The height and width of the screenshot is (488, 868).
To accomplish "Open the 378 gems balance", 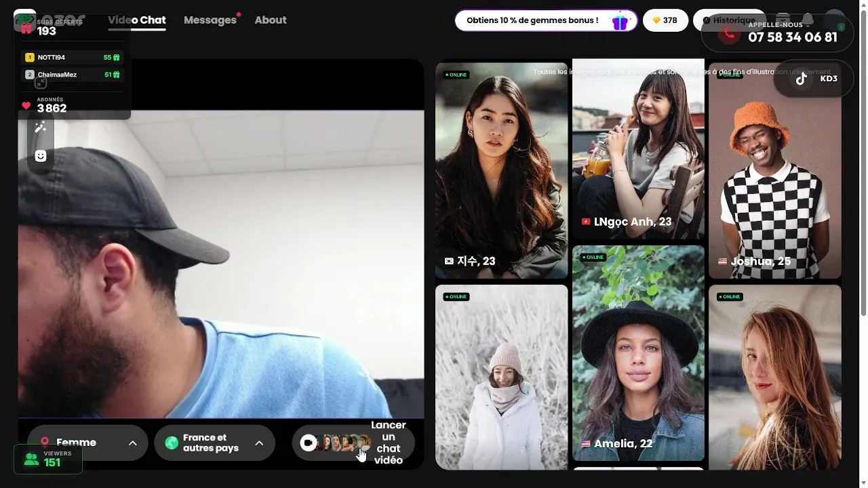I will 665,20.
